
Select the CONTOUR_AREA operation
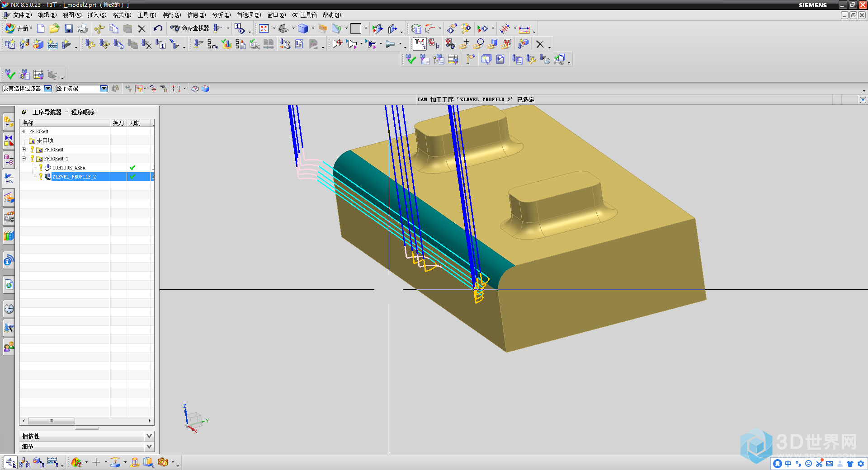69,168
